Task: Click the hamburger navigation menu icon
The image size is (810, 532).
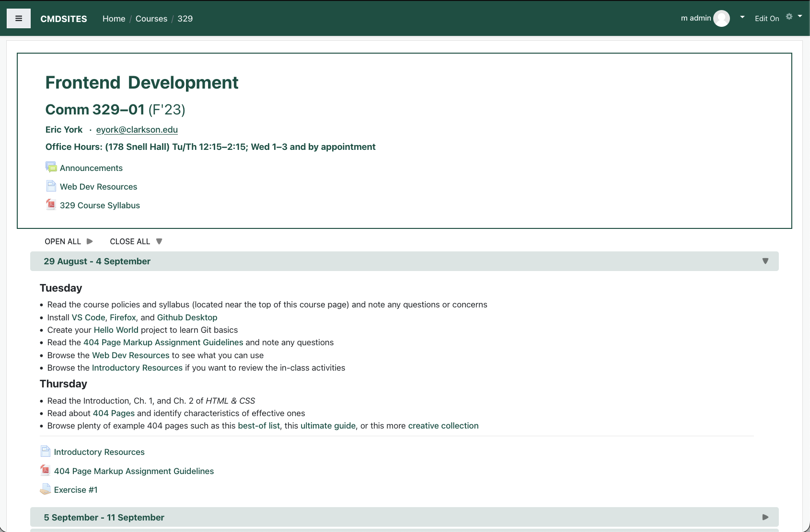Action: coord(19,18)
